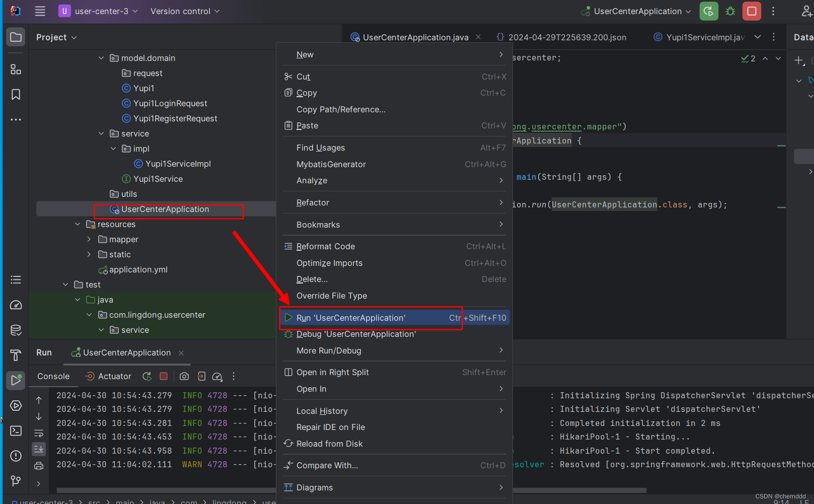This screenshot has height=504, width=814.
Task: Collapse the service package under main
Action: click(x=101, y=133)
